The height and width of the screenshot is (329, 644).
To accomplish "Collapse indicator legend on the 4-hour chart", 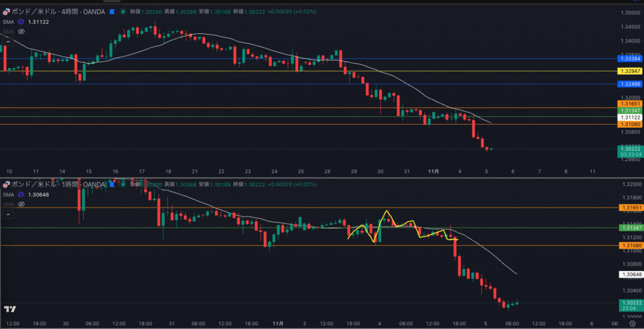I will 8,42.
